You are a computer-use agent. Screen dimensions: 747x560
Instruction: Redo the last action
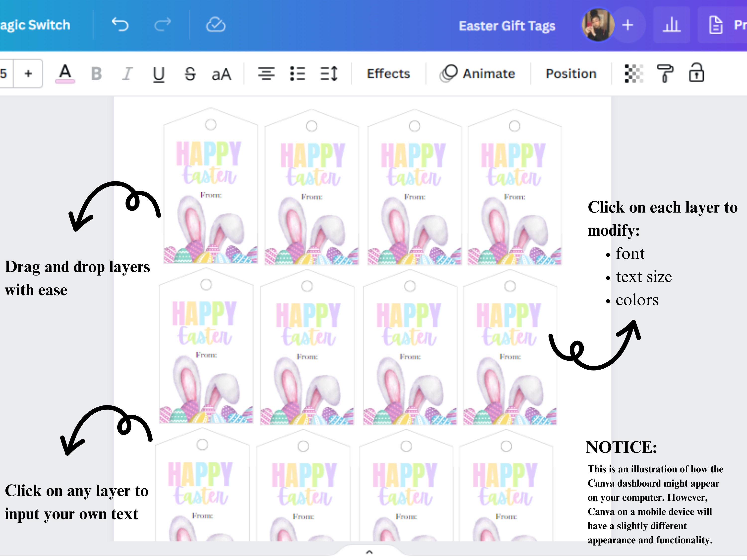(x=162, y=24)
